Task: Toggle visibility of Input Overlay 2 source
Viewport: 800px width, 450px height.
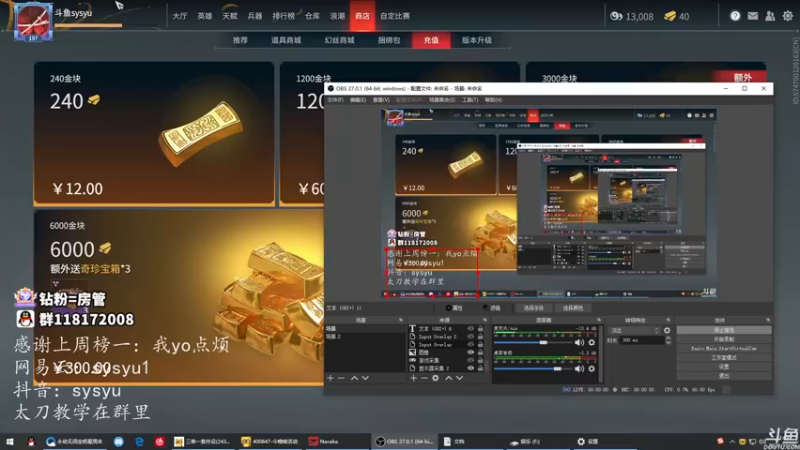Action: 470,337
